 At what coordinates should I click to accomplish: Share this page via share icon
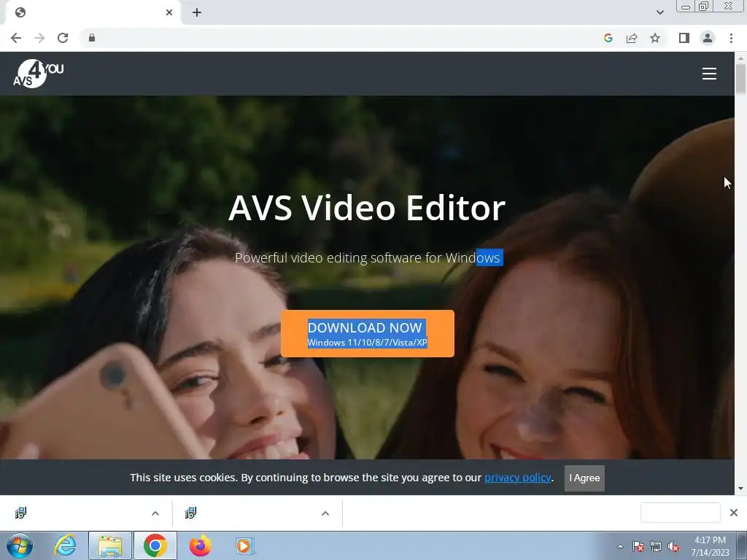point(632,38)
